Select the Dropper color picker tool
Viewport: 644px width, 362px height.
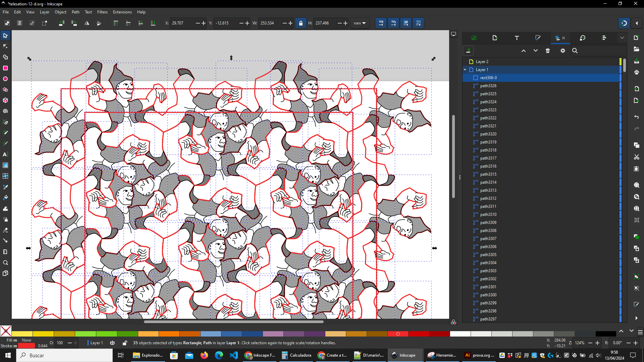coord(5,187)
